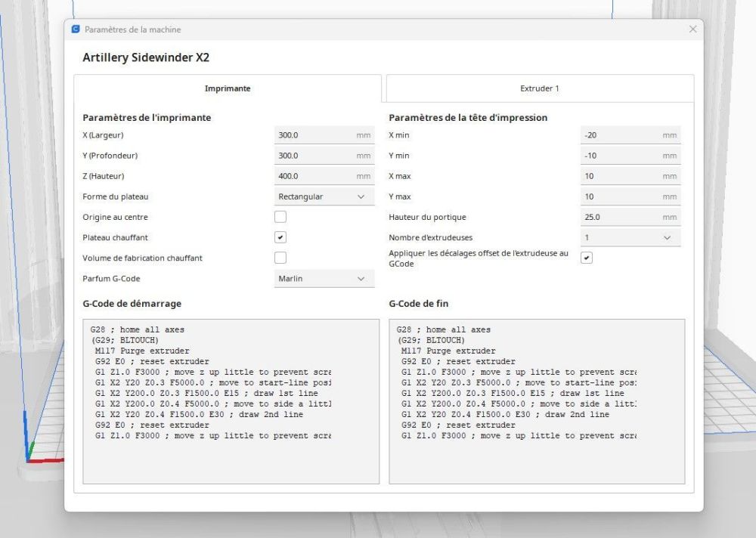Edit the Z (Hauteur) value field
Screen dimensions: 756x538
tap(324, 176)
